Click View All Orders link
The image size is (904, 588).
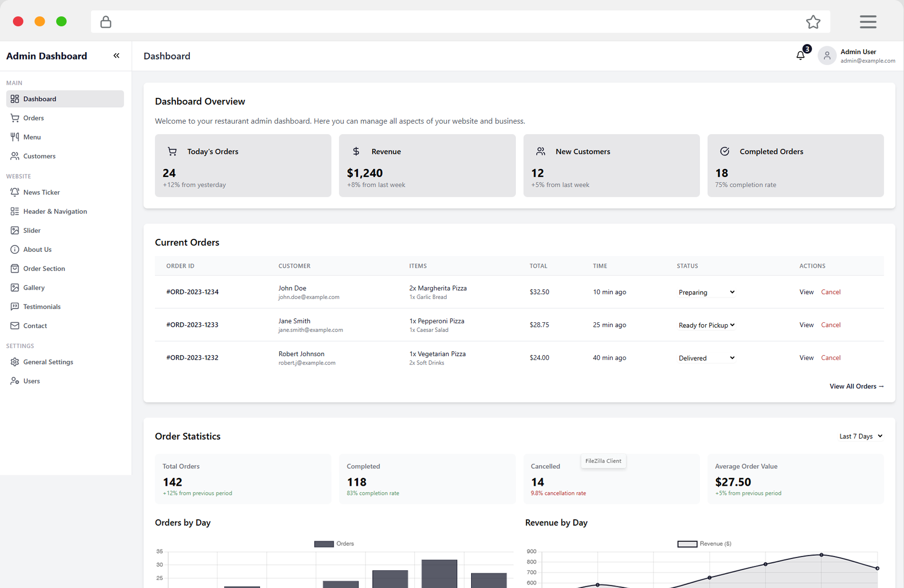pyautogui.click(x=856, y=386)
